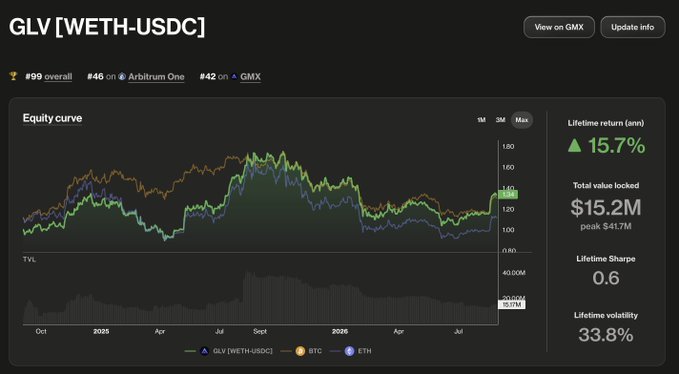Click the Total value locked label
Viewport: 679px width, 374px height.
606,185
